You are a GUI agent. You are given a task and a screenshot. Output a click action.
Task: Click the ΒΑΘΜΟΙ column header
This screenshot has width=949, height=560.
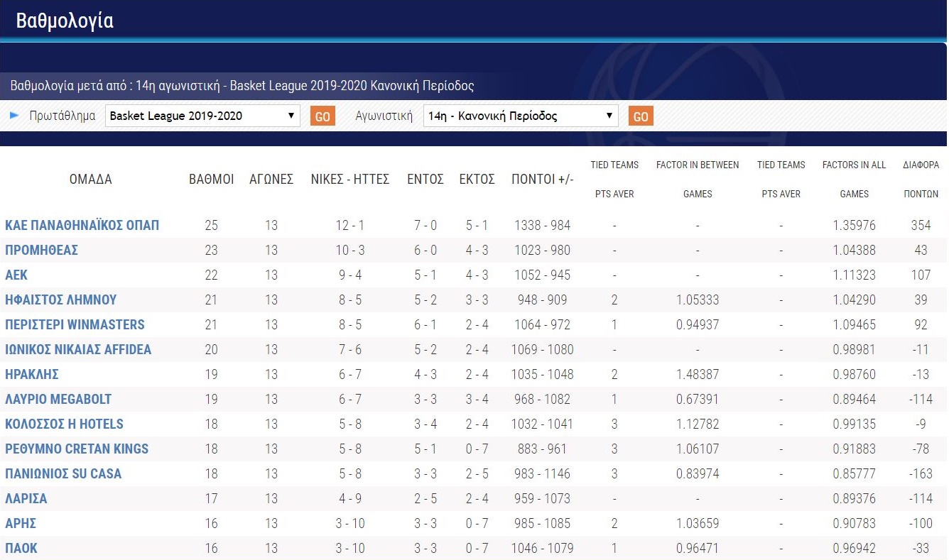pos(211,180)
